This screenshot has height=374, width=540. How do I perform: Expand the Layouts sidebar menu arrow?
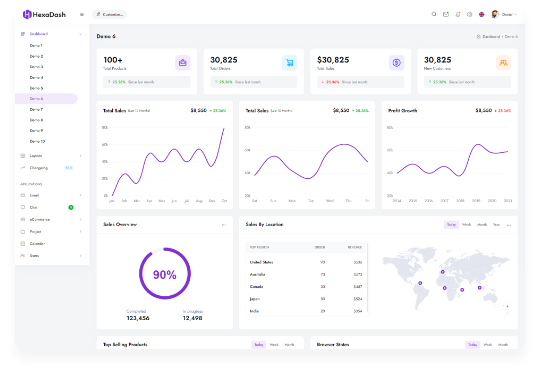(x=81, y=156)
